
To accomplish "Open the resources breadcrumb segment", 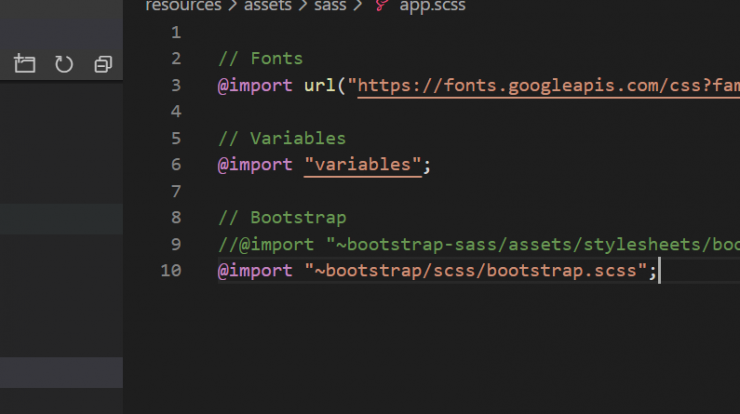I will tap(183, 6).
